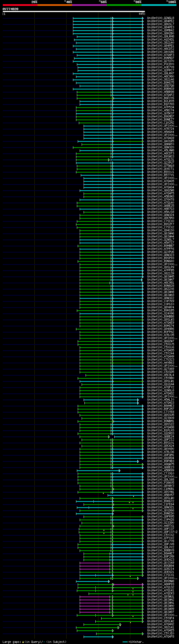Open hit UniRef100_Q8H2B0

tap(161, 34)
